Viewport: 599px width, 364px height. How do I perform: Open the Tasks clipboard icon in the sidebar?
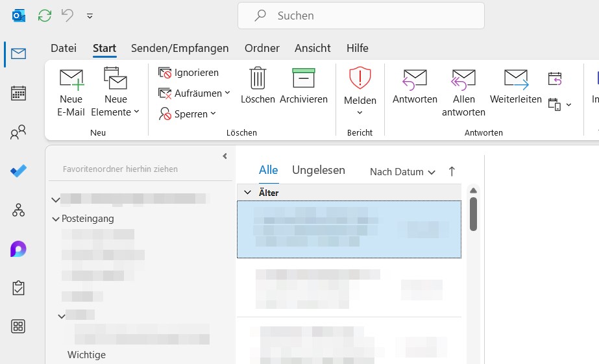coord(18,288)
